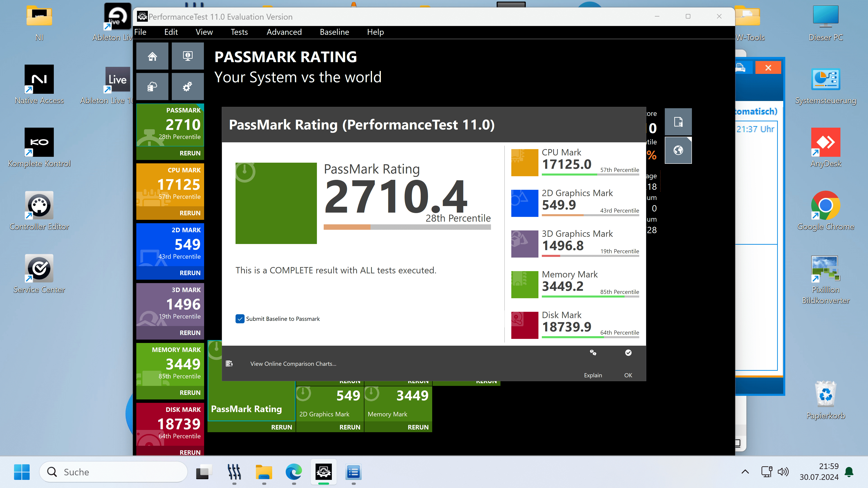
Task: Open the settings gears icon
Action: 188,87
